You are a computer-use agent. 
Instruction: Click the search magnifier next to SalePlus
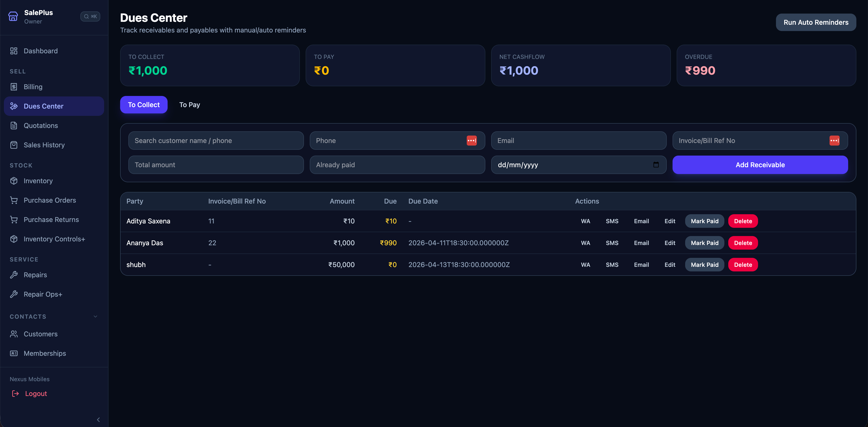pyautogui.click(x=86, y=16)
